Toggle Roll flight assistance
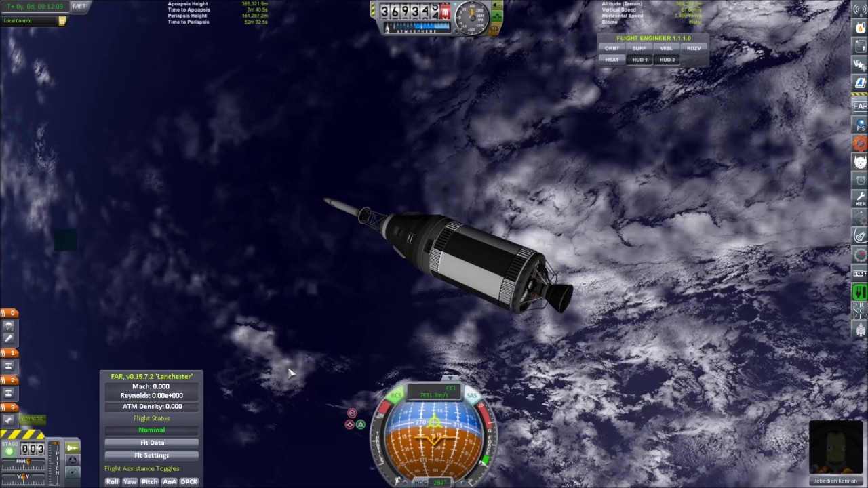This screenshot has height=488, width=868. (113, 481)
